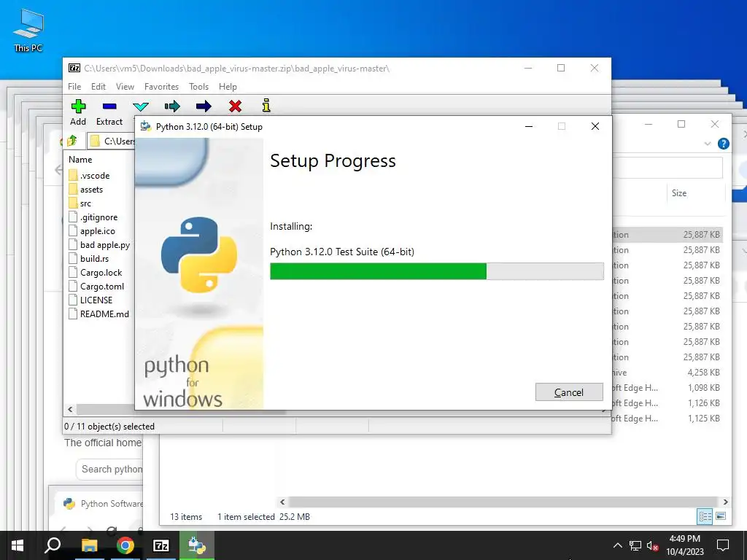Open 7-Zip from the taskbar
Screen dimensions: 747x560
(x=161, y=545)
